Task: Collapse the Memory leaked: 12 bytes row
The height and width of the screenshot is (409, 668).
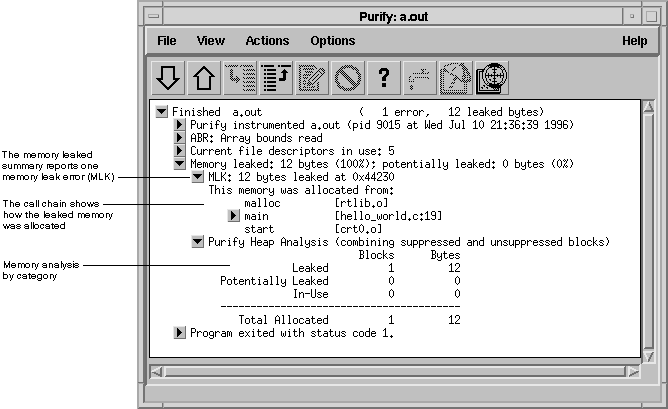Action: tap(179, 164)
